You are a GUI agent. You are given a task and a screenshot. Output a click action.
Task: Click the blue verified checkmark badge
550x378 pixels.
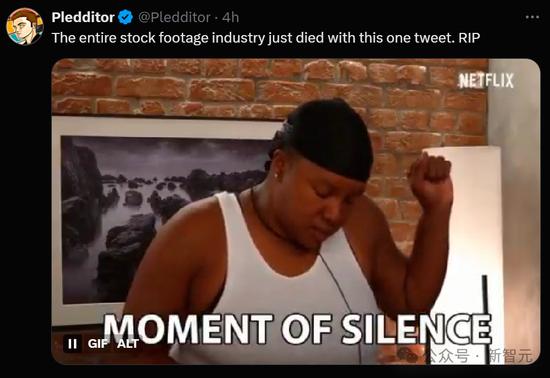point(125,17)
